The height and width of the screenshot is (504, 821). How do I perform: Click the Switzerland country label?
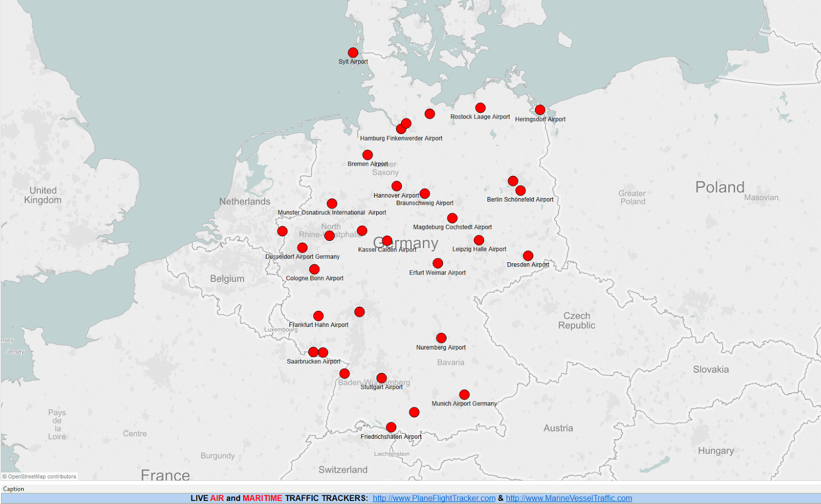(x=343, y=470)
